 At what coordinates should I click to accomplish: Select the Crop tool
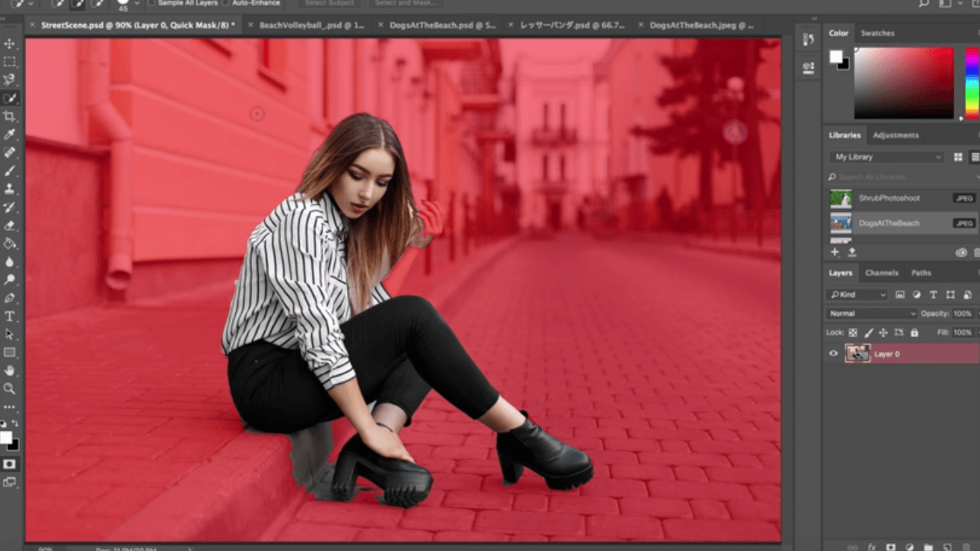(9, 116)
